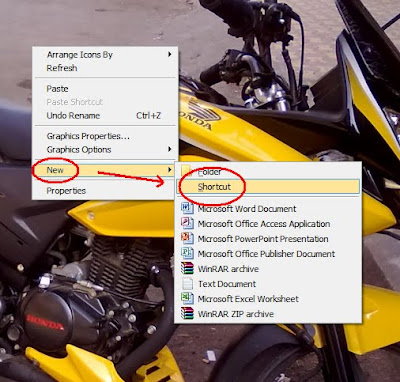Create a Microsoft PowerPoint Presentation
The width and height of the screenshot is (400, 382).
point(268,239)
